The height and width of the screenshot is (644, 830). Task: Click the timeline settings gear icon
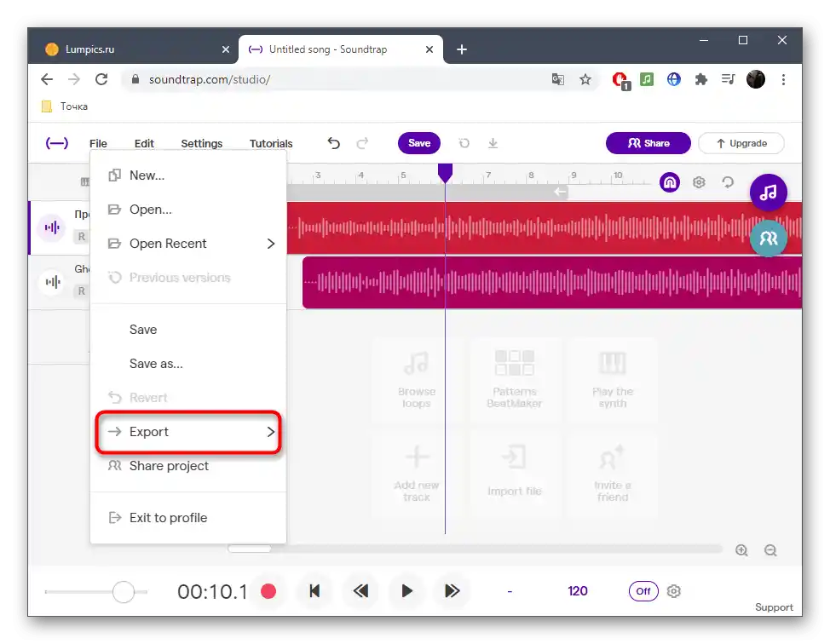(699, 182)
